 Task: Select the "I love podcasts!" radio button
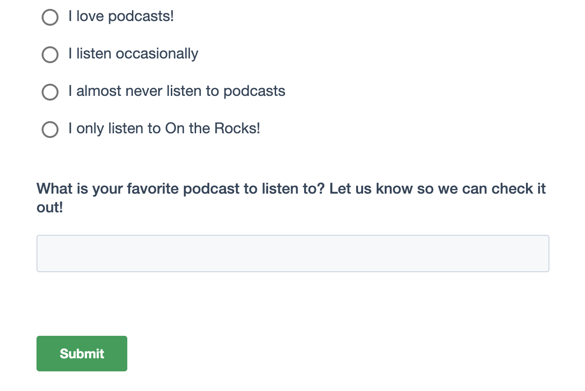click(50, 17)
